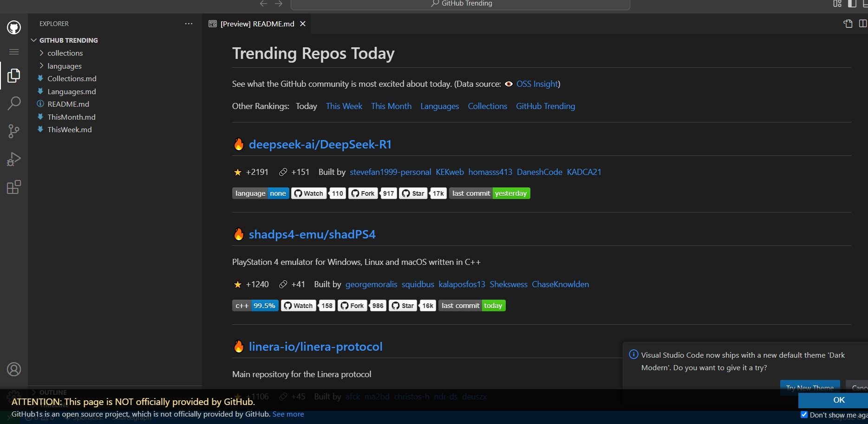Image resolution: width=868 pixels, height=424 pixels.
Task: Close the README.md preview tab
Action: pos(303,24)
